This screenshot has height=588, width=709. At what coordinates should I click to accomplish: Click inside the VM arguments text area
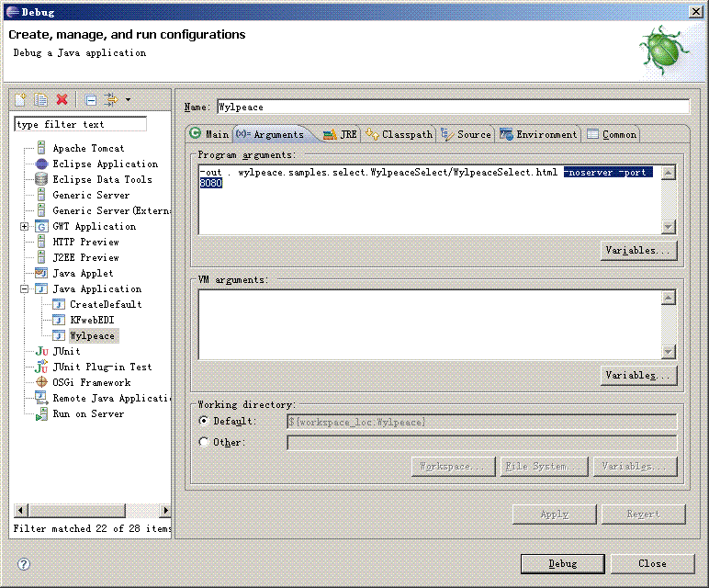point(430,324)
